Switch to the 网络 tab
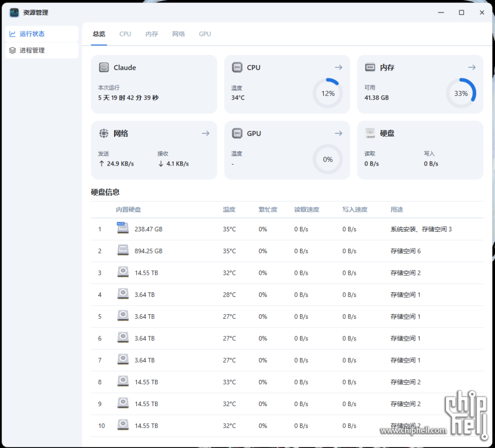Viewport: 495px width, 448px height. 178,34
